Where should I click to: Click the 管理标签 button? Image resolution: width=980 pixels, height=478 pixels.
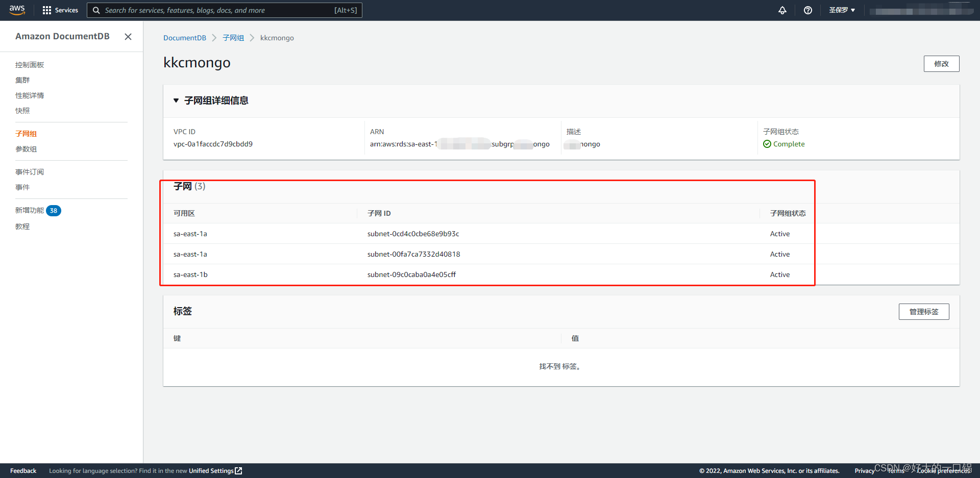(923, 312)
